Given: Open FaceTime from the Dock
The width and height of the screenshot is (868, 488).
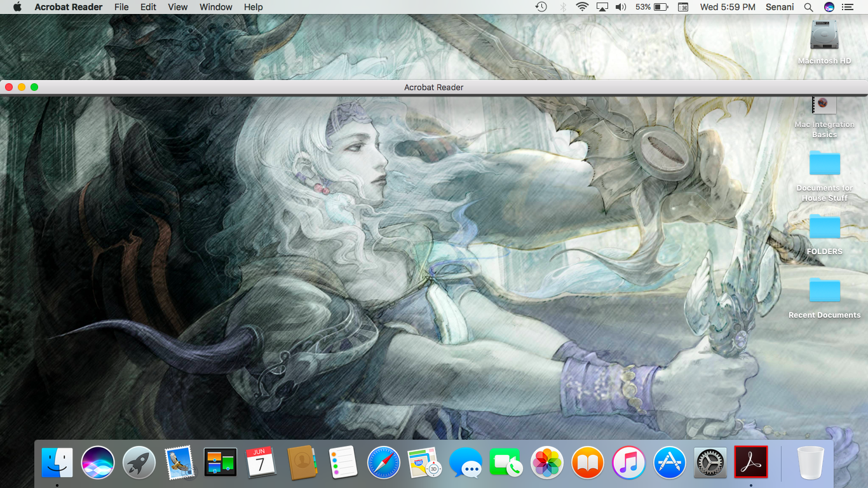Looking at the screenshot, I should point(506,462).
